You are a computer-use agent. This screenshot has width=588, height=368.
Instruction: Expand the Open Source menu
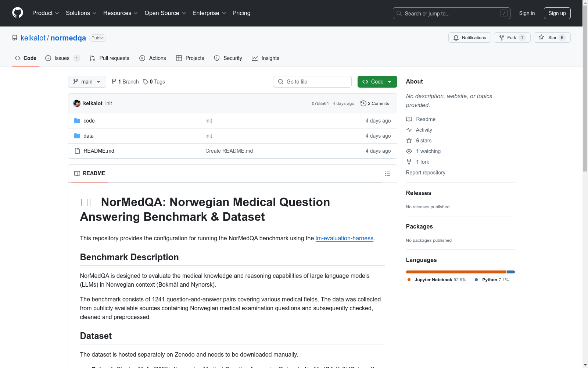pyautogui.click(x=165, y=13)
